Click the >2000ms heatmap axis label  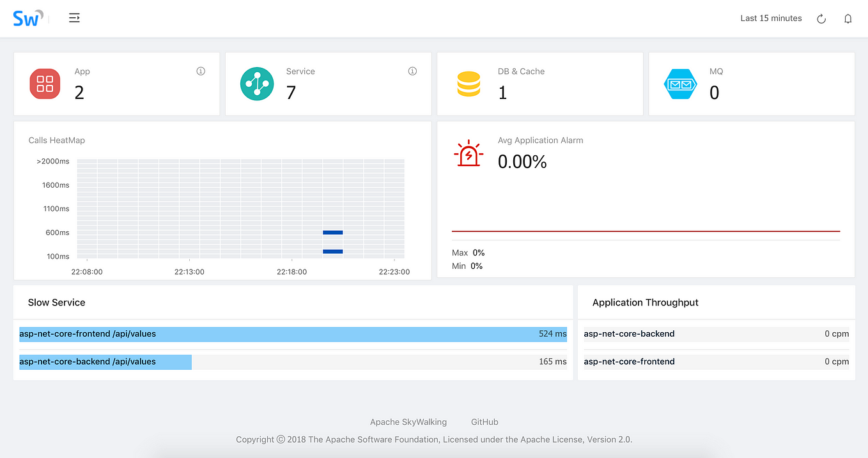click(53, 162)
